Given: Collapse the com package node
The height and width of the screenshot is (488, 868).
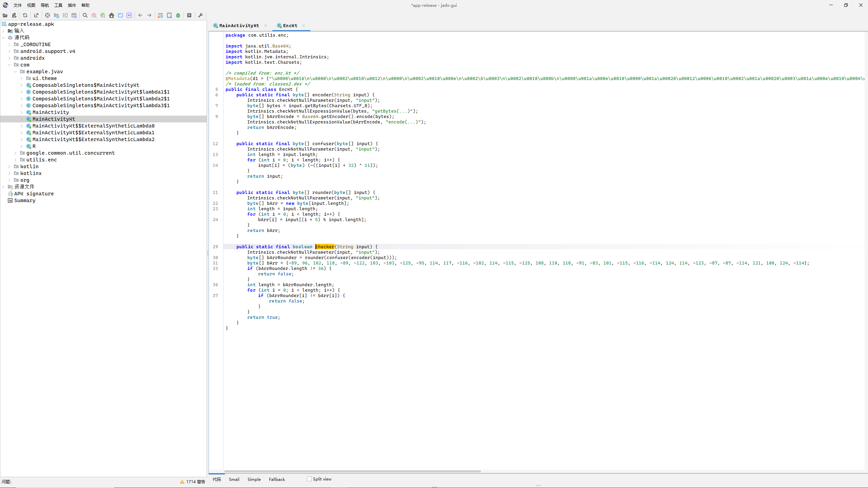Looking at the screenshot, I should coord(9,65).
